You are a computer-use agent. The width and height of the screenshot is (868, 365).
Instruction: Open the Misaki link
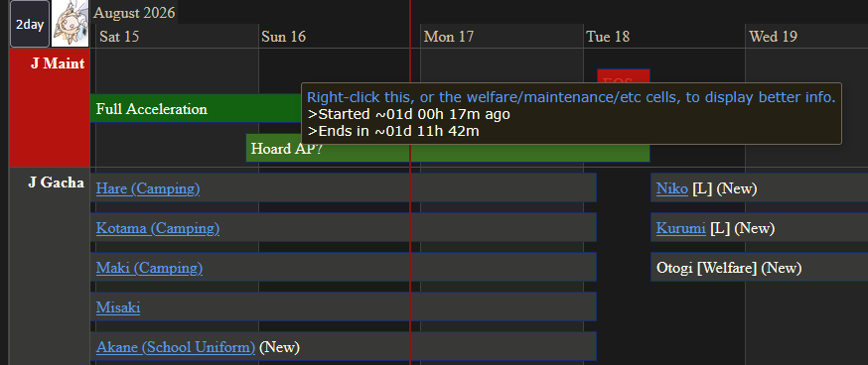[x=118, y=307]
